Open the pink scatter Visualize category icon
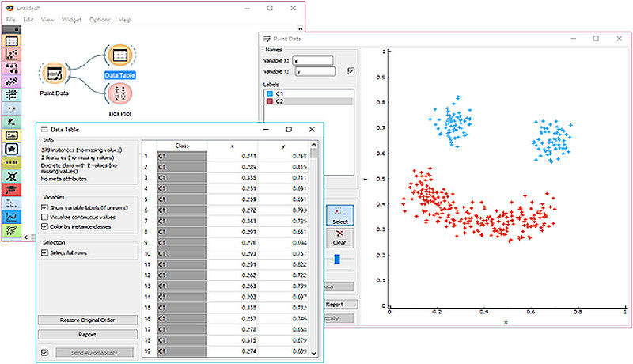The width and height of the screenshot is (633, 364). [x=11, y=54]
